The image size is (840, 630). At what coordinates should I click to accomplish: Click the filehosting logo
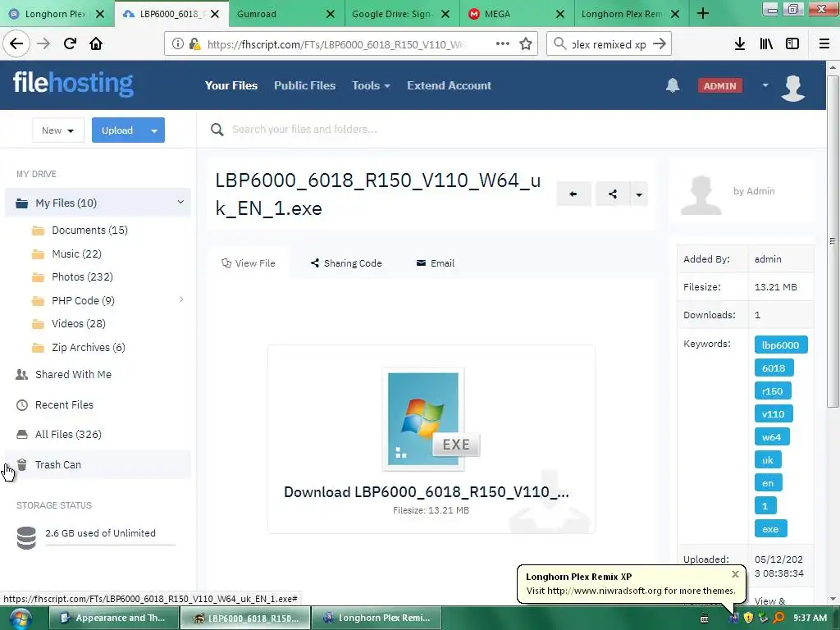(73, 84)
